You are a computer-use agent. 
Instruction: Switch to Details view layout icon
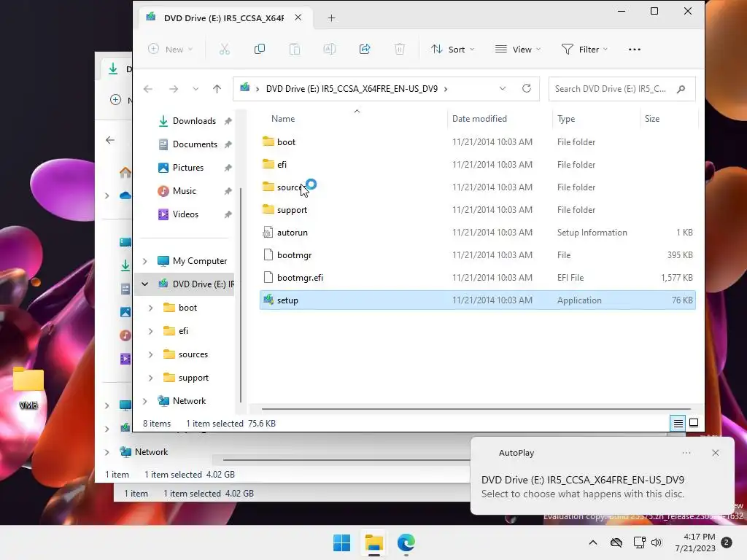678,423
